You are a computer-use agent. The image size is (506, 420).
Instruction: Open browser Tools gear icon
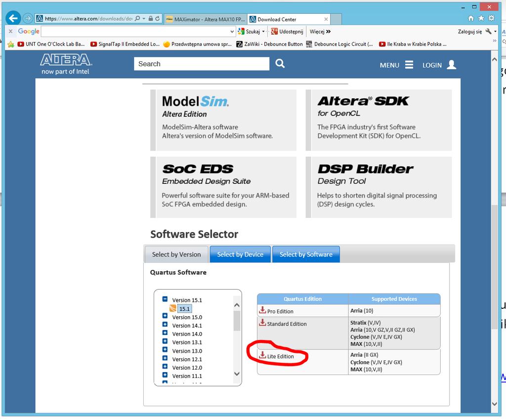(x=492, y=18)
